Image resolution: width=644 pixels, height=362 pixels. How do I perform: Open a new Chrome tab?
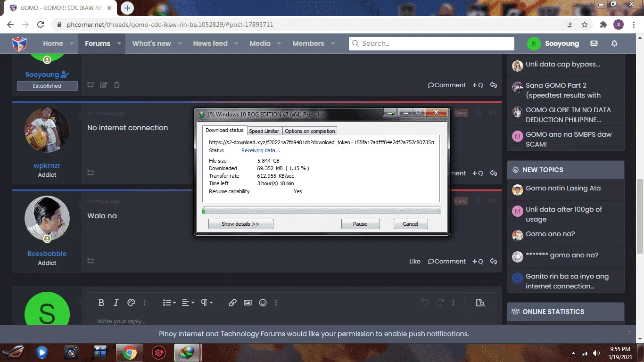(127, 8)
